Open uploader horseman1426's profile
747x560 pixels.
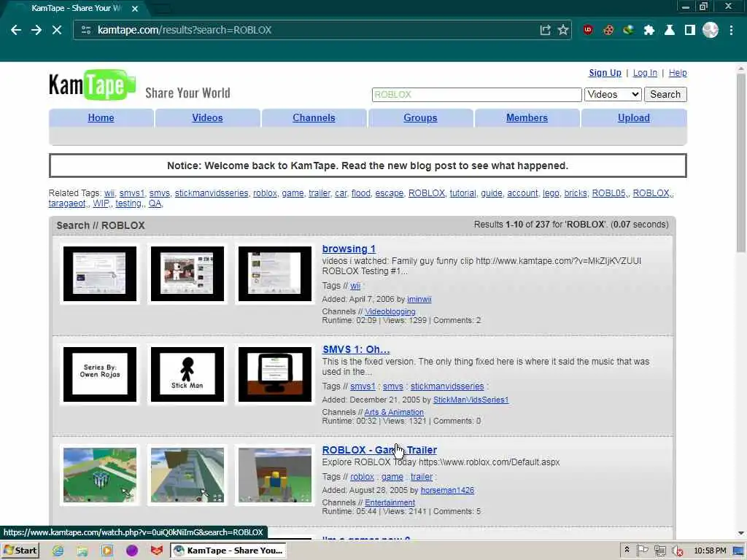447,490
